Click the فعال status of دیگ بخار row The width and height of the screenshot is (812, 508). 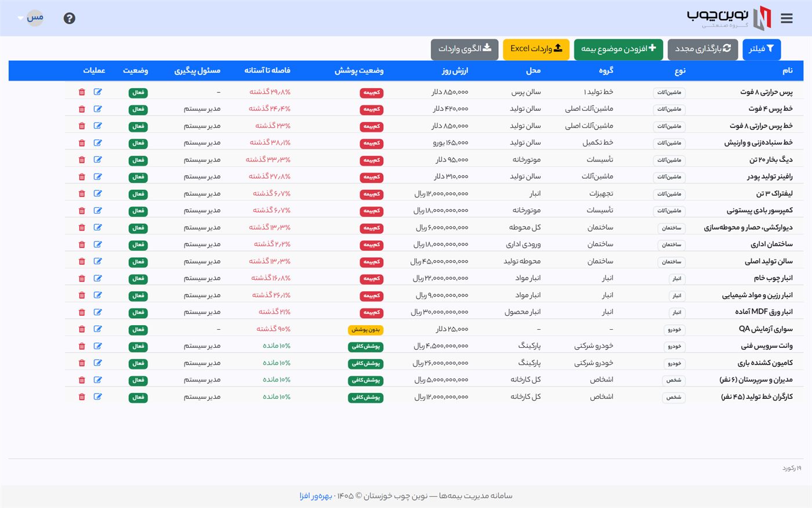point(138,160)
